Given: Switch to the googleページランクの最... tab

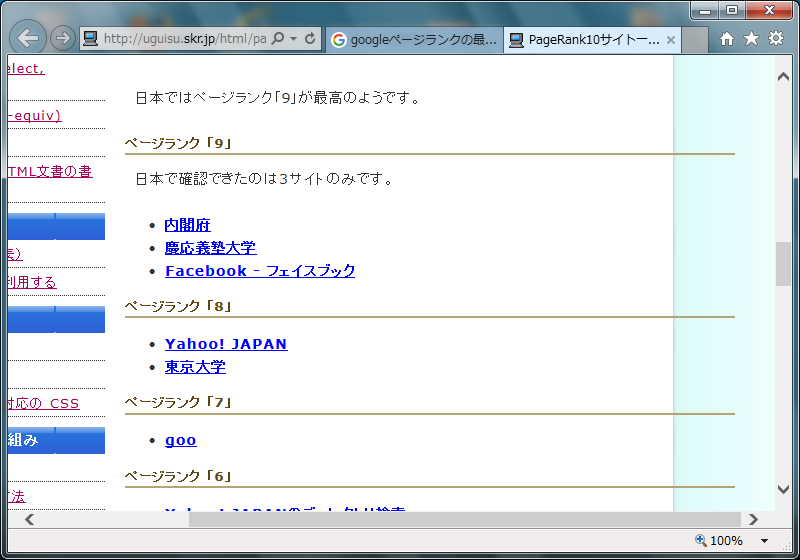Looking at the screenshot, I should [414, 39].
